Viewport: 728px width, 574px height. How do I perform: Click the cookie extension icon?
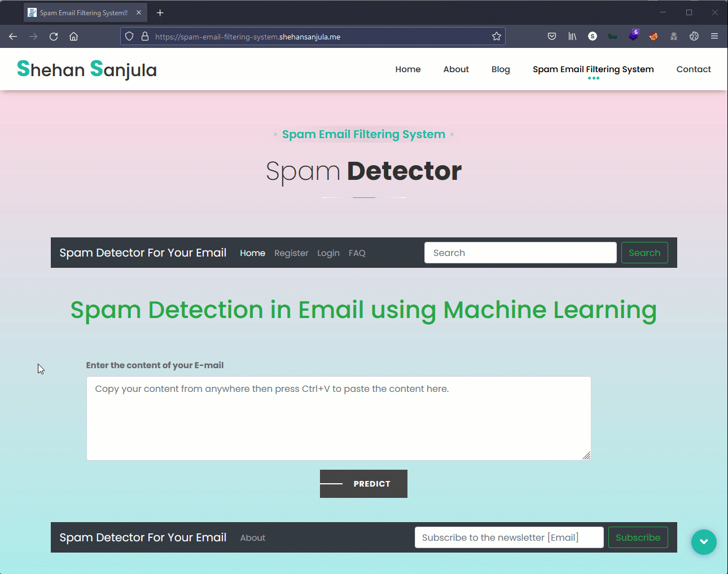pos(694,36)
